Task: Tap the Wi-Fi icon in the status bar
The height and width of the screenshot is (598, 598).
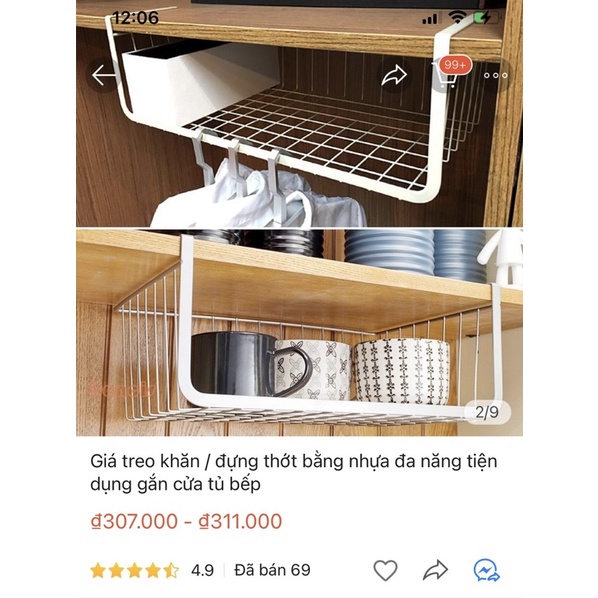Action: coord(457,17)
